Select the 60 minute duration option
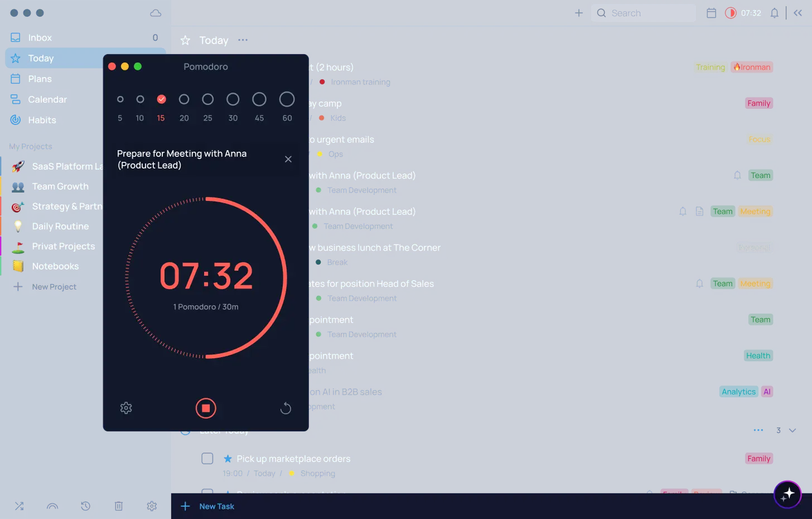 [x=287, y=99]
